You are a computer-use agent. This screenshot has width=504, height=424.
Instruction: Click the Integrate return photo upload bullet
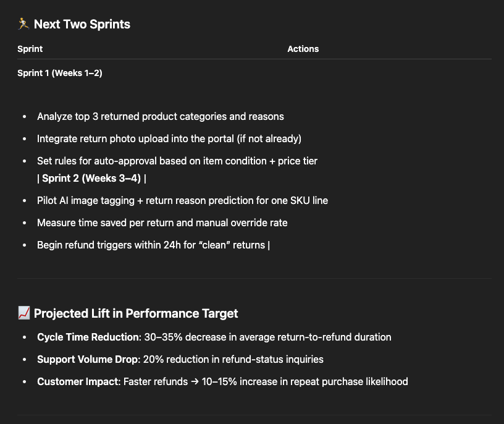(169, 138)
